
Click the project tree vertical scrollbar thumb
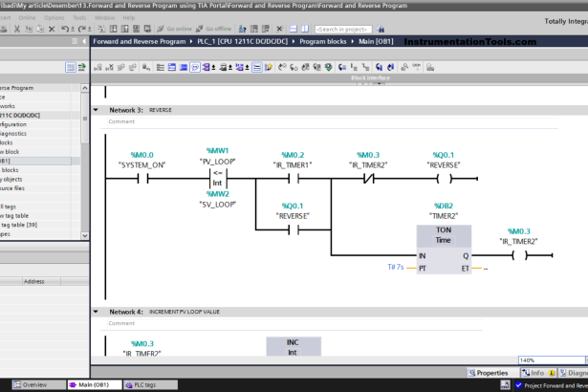tap(85, 119)
